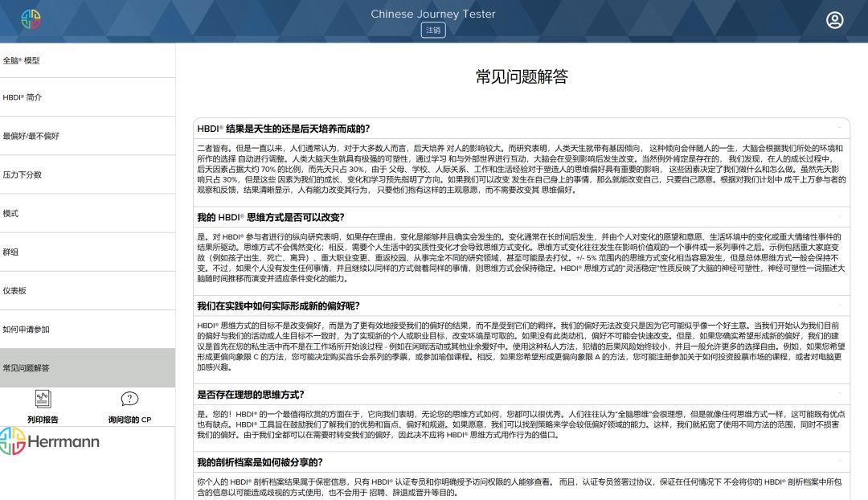Open the 压力下分数 section
868x500 pixels.
click(88, 175)
